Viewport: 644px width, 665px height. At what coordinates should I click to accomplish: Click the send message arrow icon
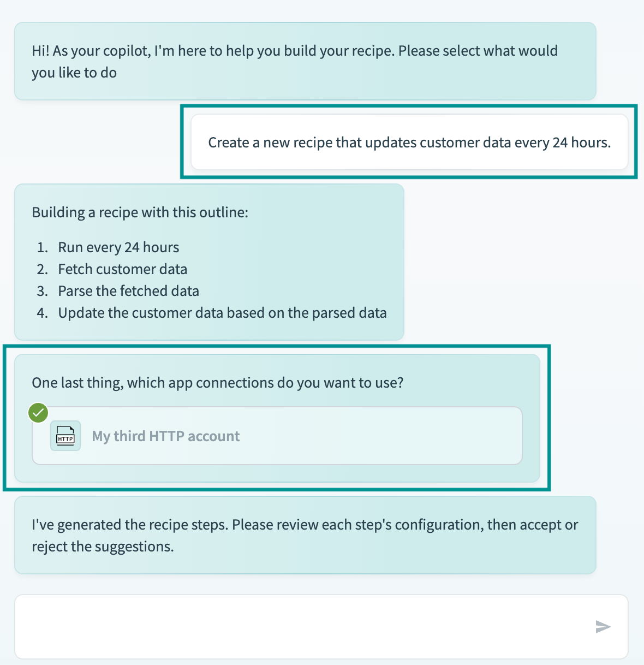603,626
